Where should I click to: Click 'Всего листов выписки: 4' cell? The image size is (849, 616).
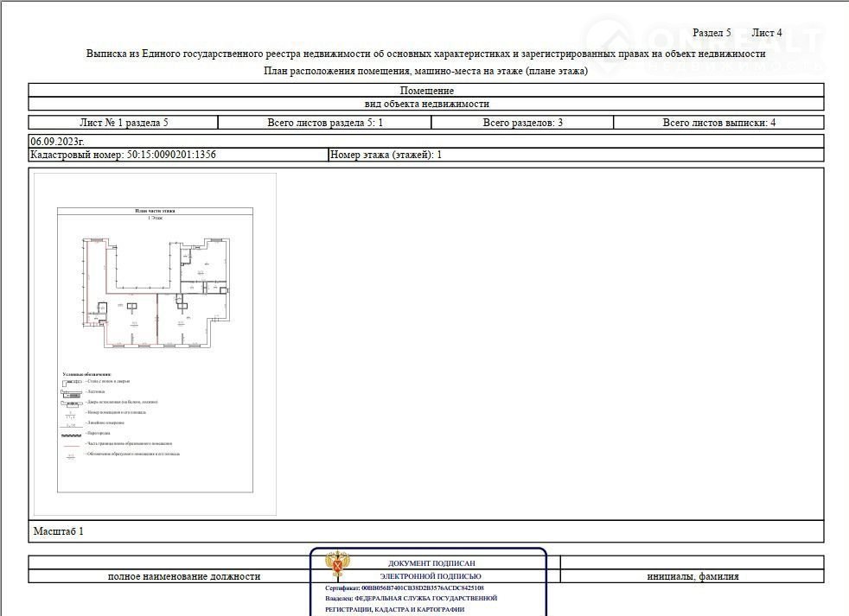click(718, 123)
